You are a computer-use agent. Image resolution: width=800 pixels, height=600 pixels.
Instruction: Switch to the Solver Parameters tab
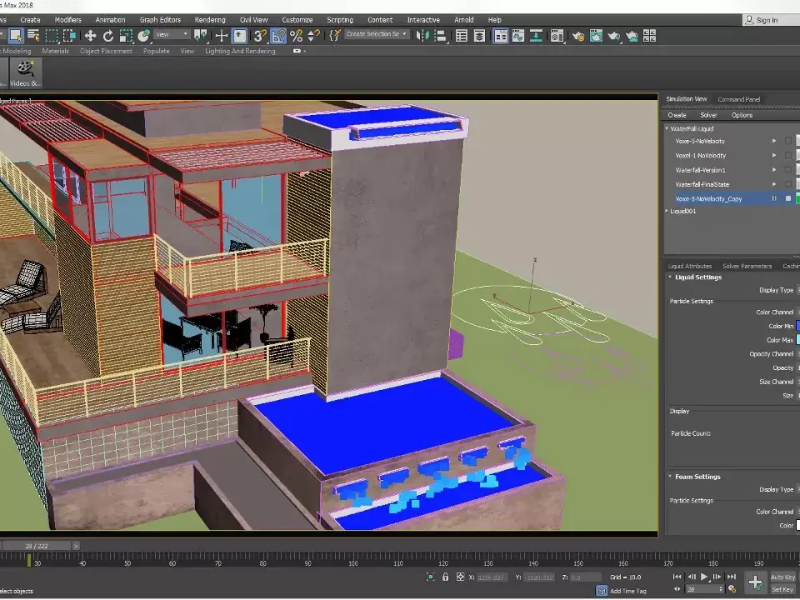click(747, 266)
